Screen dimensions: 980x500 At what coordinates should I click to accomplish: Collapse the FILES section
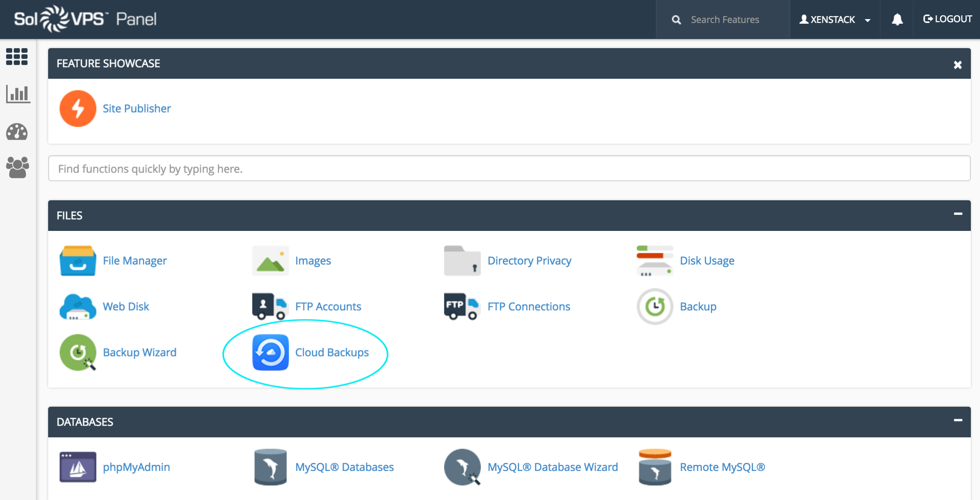point(958,214)
